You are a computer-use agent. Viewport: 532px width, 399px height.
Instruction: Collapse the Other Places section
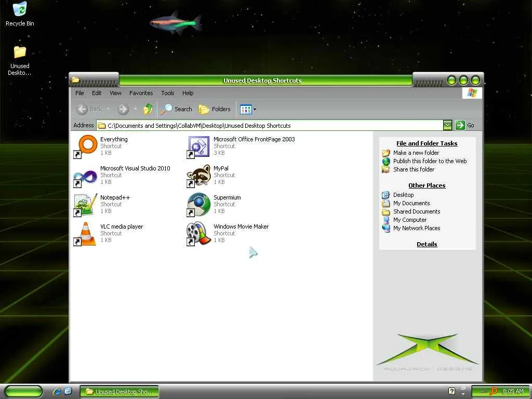coord(427,185)
